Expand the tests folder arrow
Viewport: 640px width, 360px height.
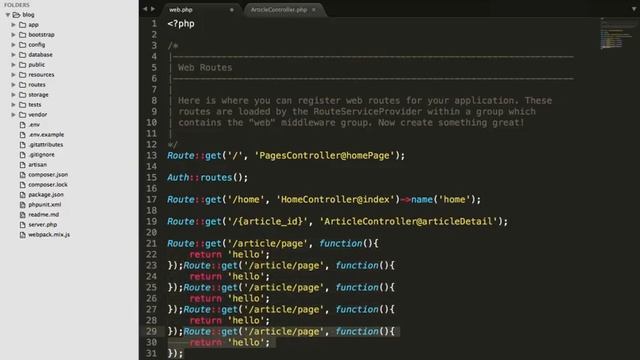(x=13, y=105)
